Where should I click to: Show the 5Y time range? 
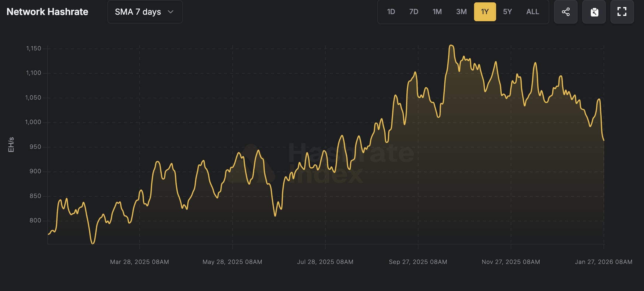point(507,12)
